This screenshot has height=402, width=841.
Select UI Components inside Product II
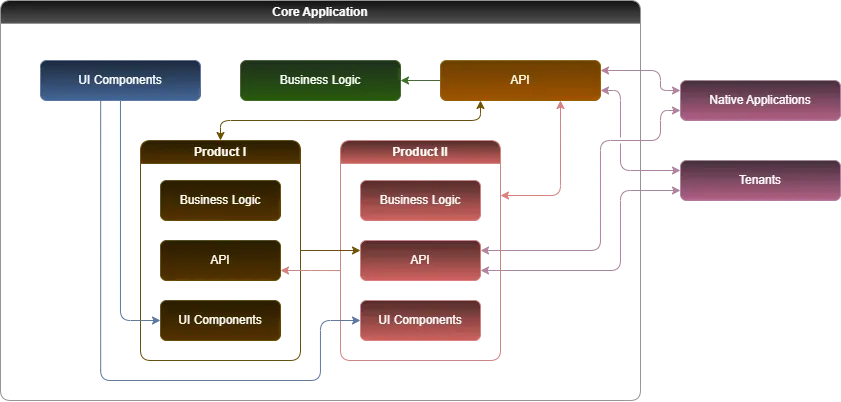click(420, 320)
